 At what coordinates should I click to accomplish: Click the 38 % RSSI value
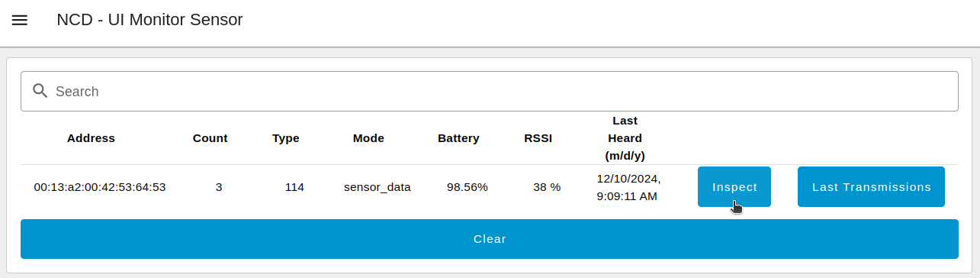pyautogui.click(x=547, y=187)
